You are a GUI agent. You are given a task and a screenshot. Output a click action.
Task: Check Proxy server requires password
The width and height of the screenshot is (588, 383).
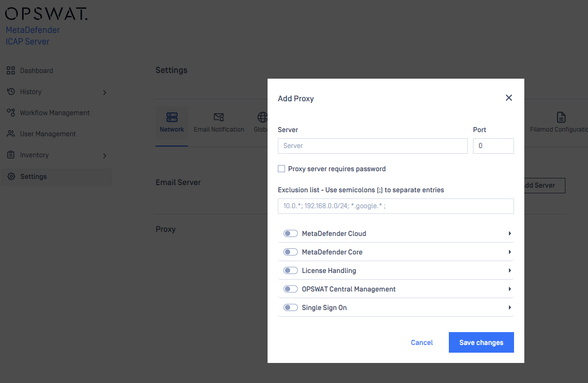click(x=281, y=169)
